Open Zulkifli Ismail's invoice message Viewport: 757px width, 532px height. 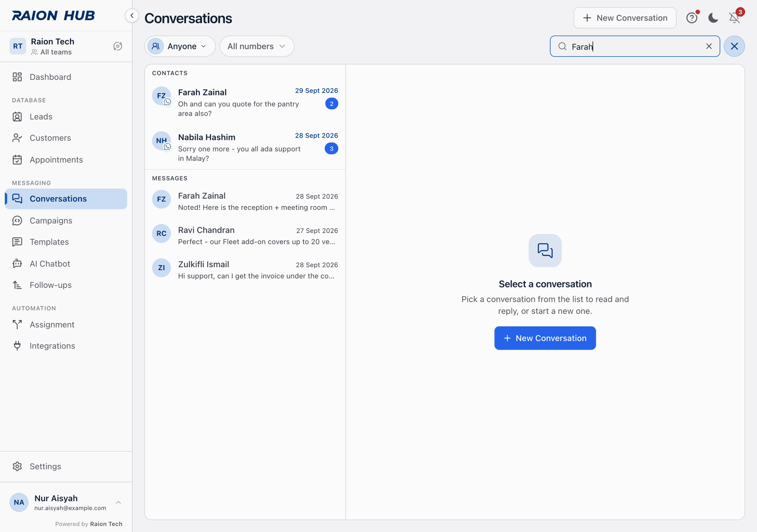pyautogui.click(x=245, y=270)
